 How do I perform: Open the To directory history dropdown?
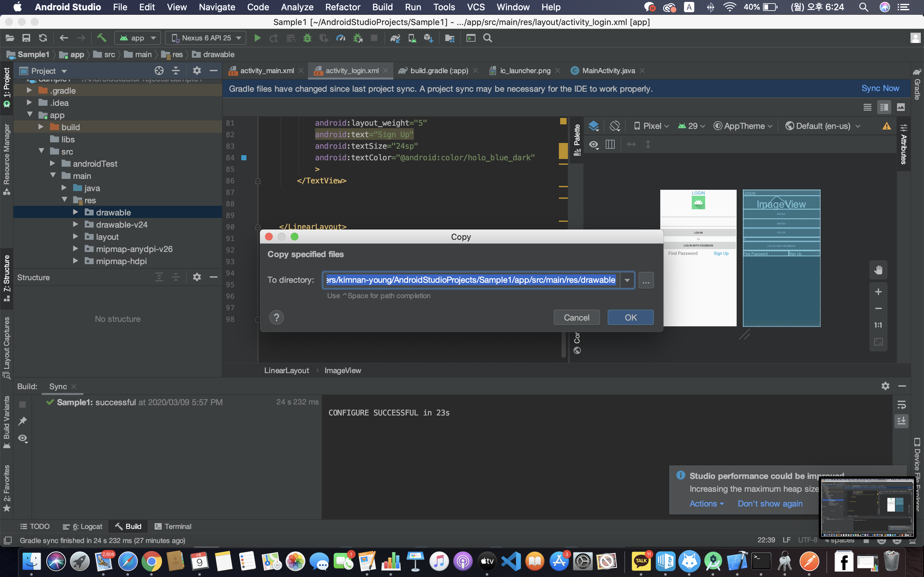627,280
